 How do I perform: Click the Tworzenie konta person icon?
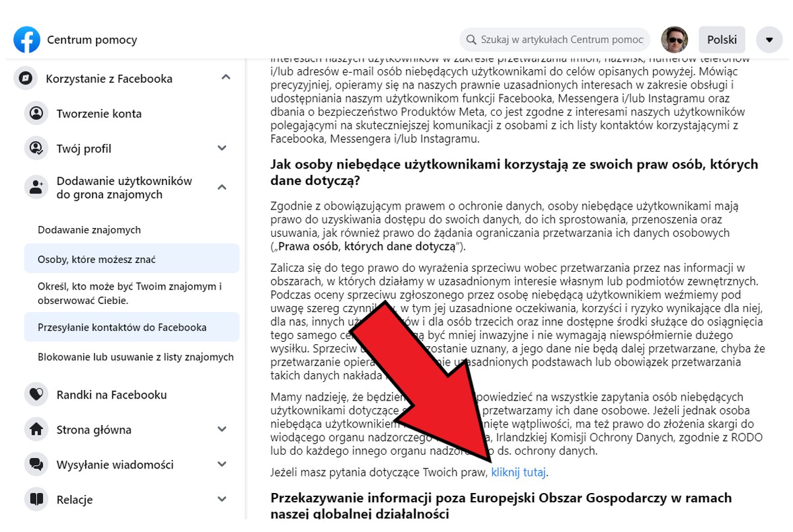click(x=36, y=114)
